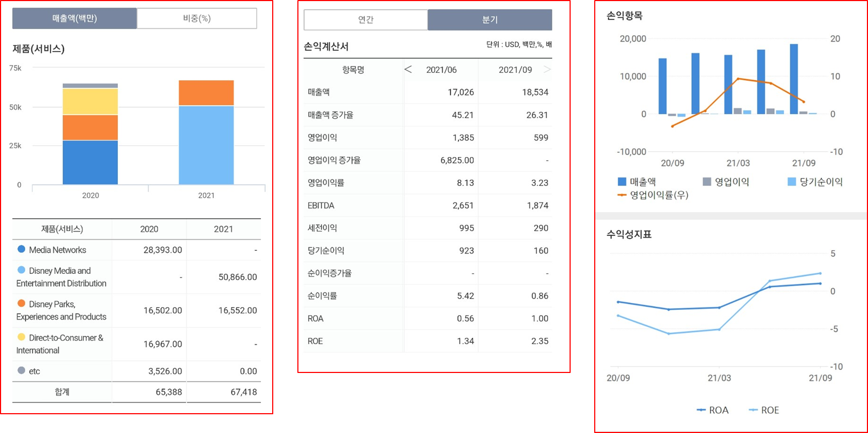Click the 6,825.00 growth value
868x433 pixels.
point(457,160)
